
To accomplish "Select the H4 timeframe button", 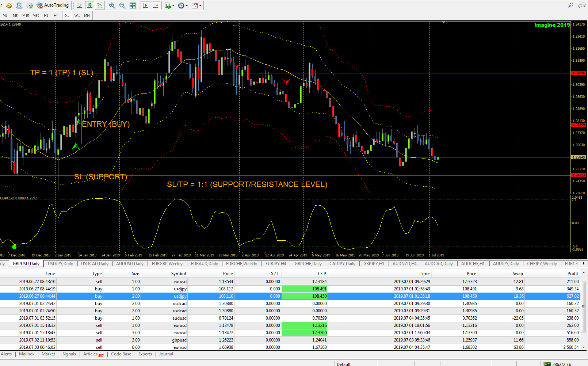I will coord(56,15).
